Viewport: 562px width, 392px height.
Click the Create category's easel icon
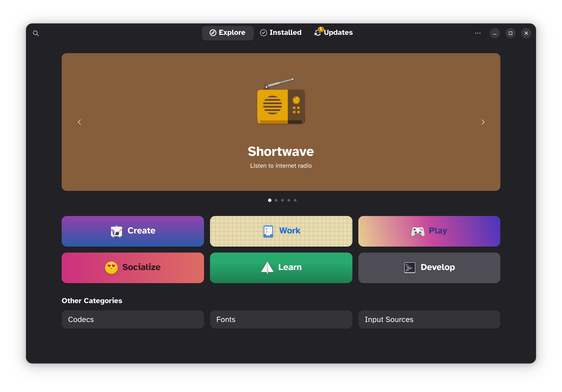117,231
